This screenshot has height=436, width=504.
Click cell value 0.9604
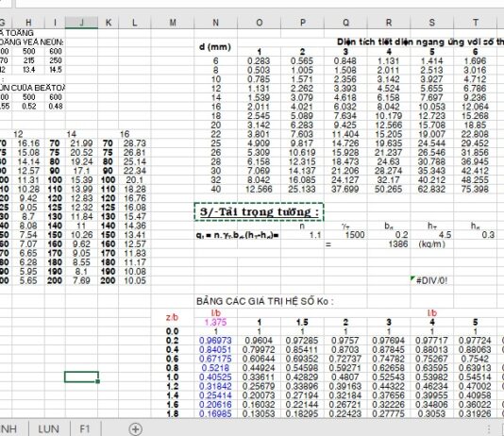point(259,341)
